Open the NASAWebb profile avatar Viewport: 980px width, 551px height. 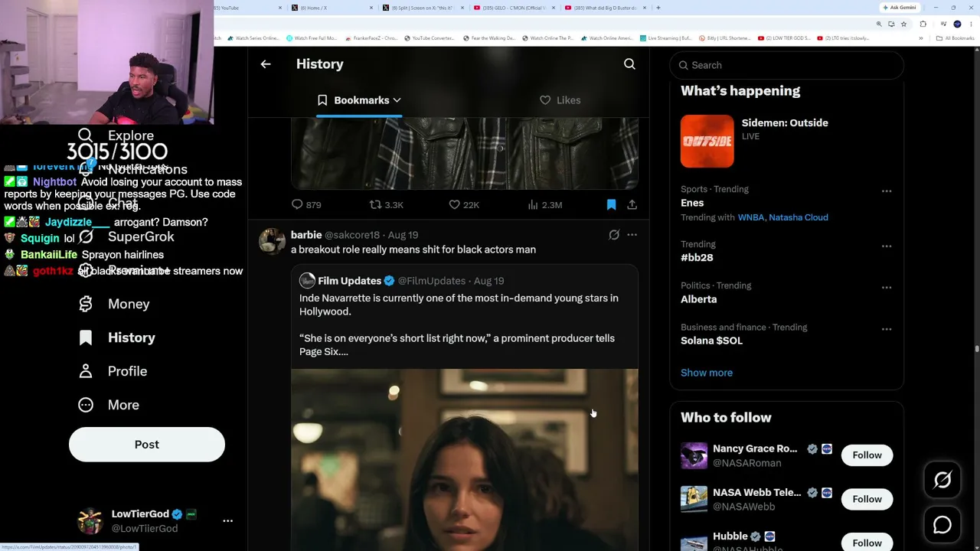click(x=694, y=499)
